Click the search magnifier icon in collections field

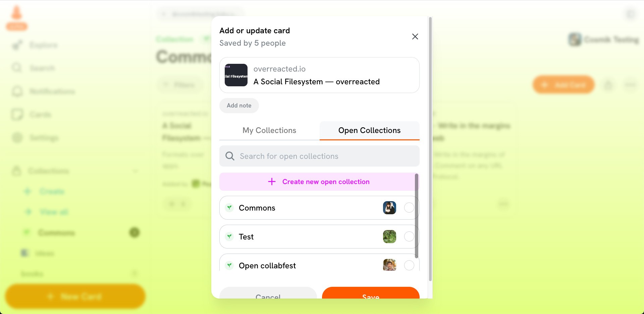tap(230, 156)
